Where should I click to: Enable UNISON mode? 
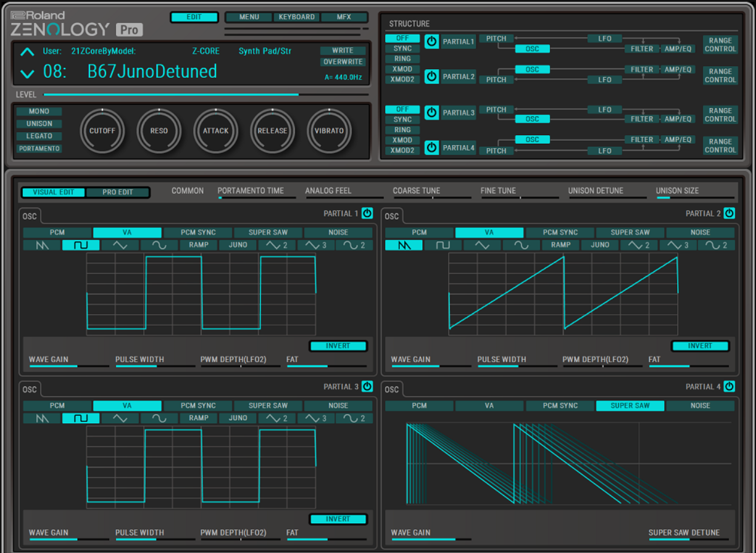[39, 124]
